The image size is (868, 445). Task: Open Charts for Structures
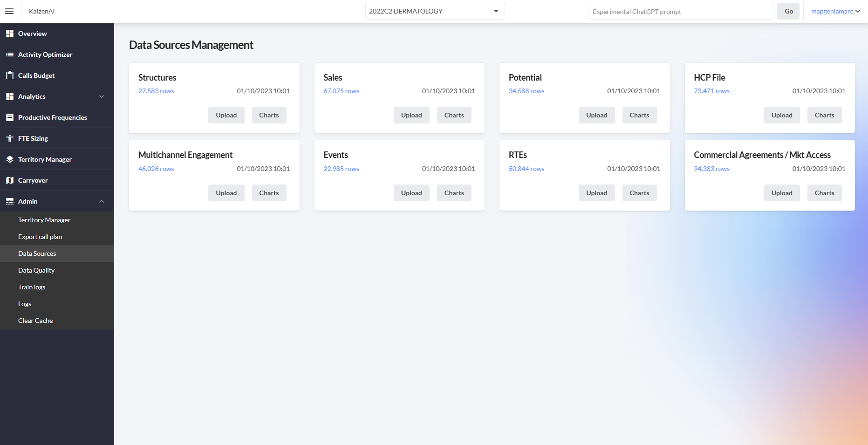click(x=269, y=115)
